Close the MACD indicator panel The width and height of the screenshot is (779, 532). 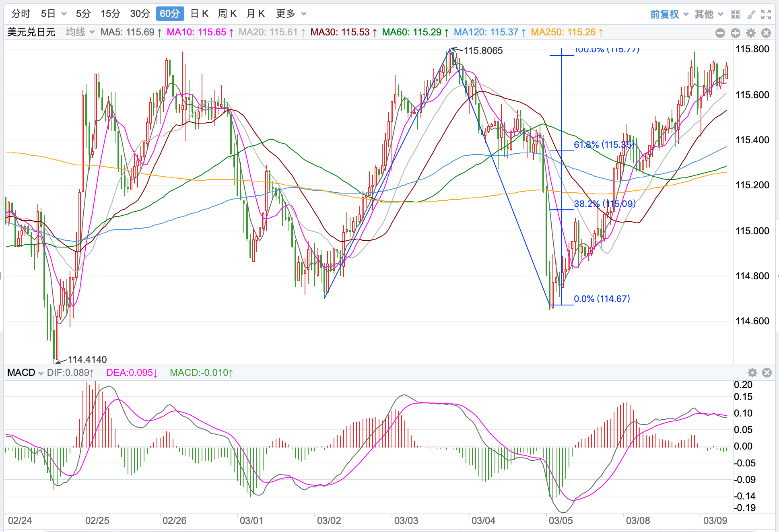767,373
